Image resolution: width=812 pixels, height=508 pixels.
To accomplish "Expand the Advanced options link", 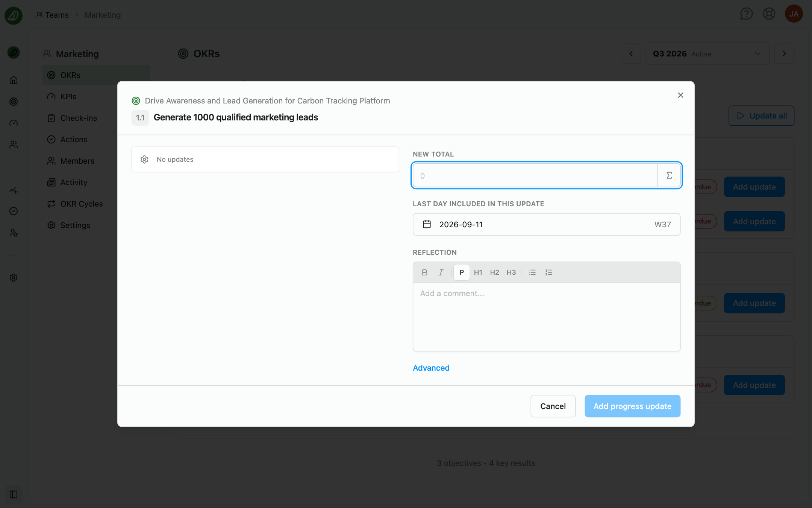I will click(431, 368).
